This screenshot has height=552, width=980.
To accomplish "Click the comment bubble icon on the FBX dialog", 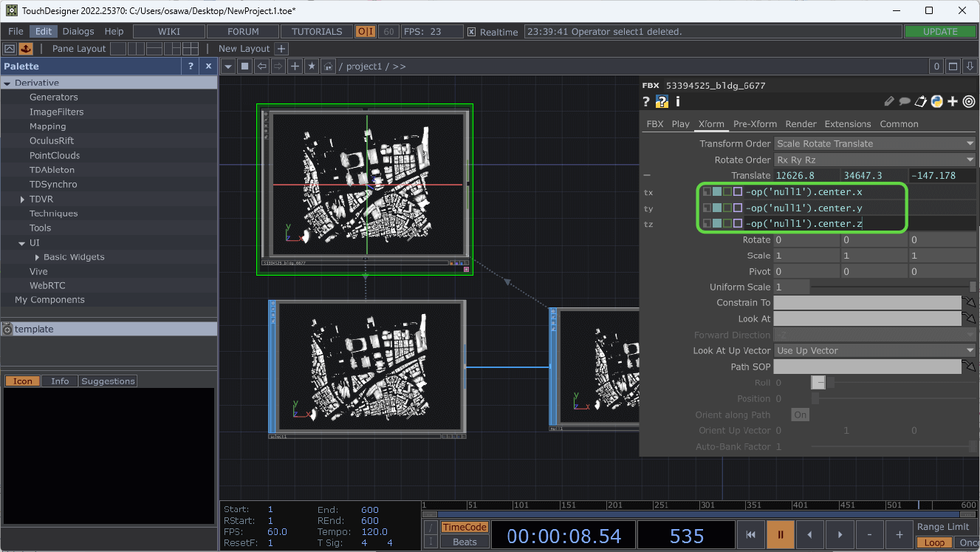I will coord(905,101).
